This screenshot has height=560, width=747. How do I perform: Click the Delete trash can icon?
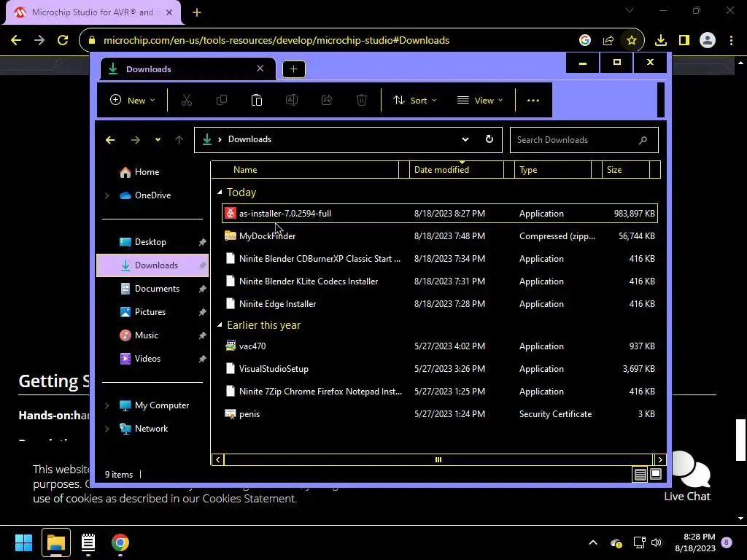(x=362, y=100)
